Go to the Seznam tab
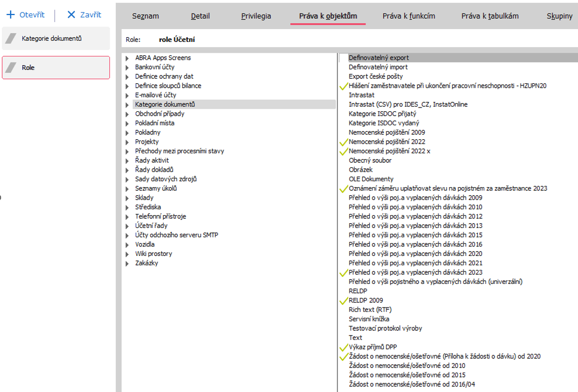 coord(145,16)
